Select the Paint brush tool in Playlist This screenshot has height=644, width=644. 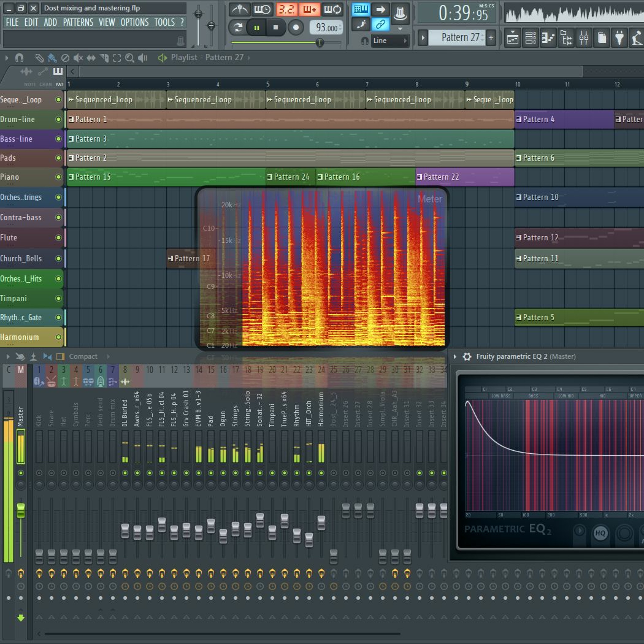[52, 58]
